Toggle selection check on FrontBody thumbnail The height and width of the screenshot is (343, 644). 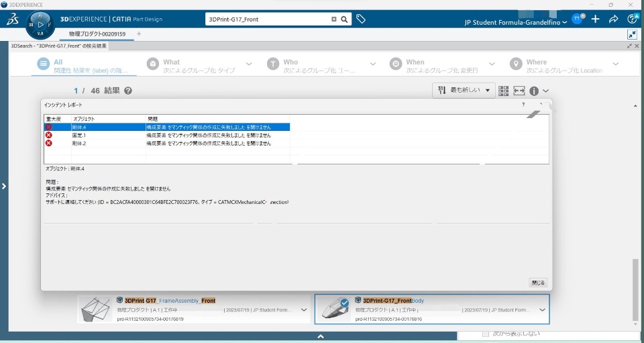pyautogui.click(x=345, y=303)
